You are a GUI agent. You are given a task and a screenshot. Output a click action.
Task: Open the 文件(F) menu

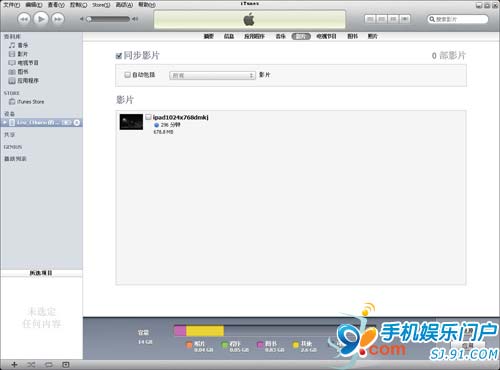[x=12, y=5]
